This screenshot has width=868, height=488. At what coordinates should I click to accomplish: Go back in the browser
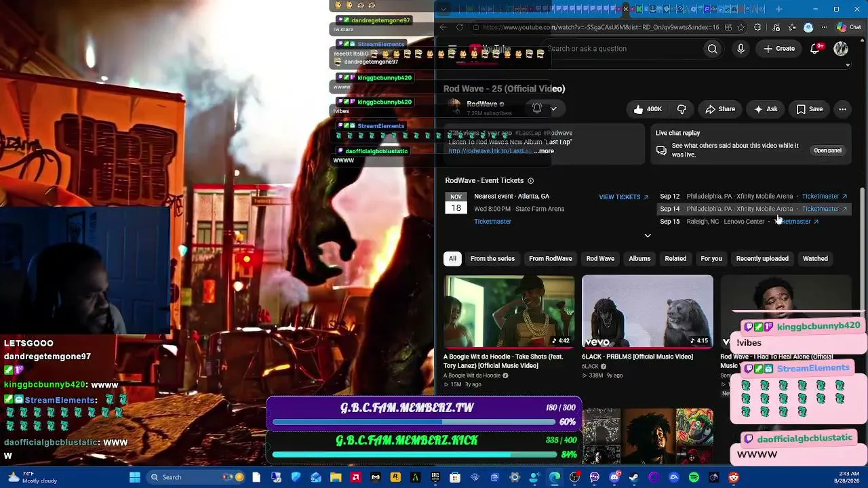(x=443, y=27)
